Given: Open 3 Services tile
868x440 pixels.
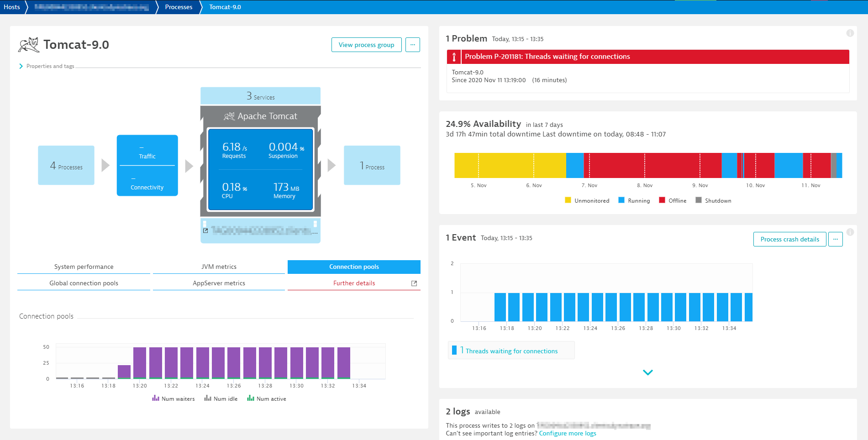Looking at the screenshot, I should click(260, 96).
